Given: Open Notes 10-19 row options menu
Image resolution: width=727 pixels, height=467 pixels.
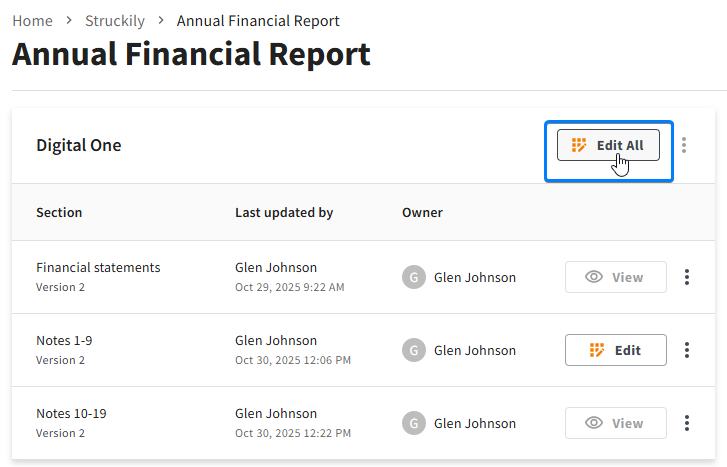Looking at the screenshot, I should pyautogui.click(x=687, y=423).
